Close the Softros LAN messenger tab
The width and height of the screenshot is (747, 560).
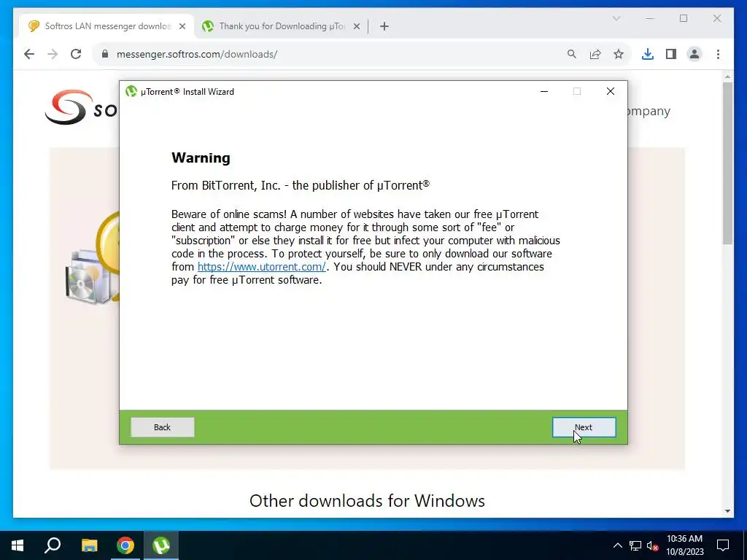click(x=182, y=26)
